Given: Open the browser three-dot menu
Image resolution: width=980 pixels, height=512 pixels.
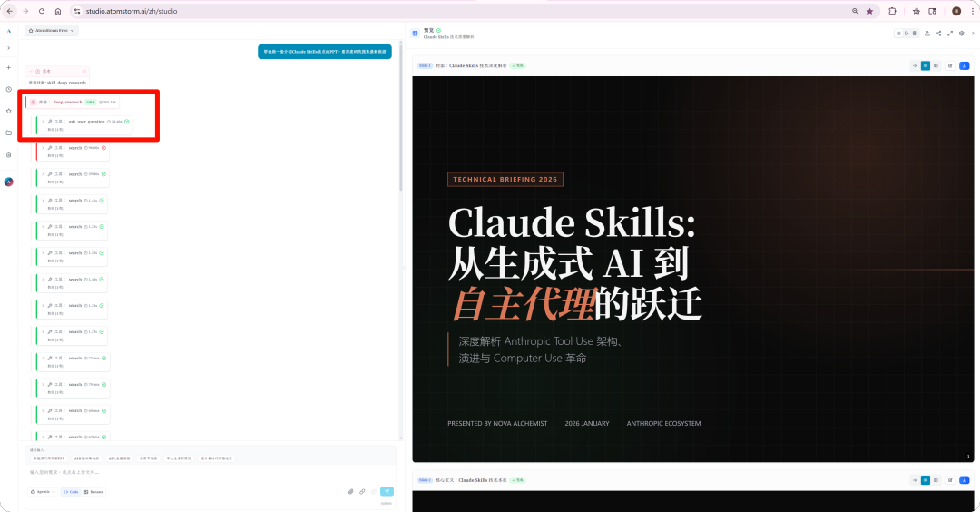Looking at the screenshot, I should point(973,11).
